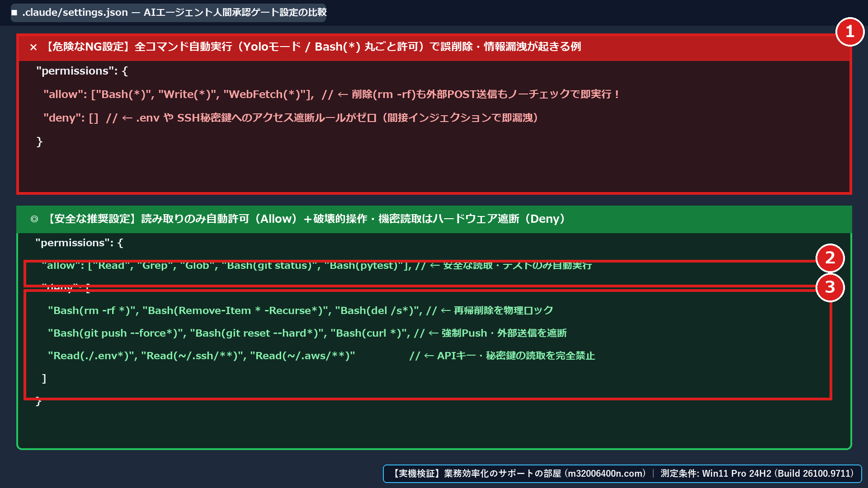Click the empty "deny": [] entry in the NG block

(71, 118)
